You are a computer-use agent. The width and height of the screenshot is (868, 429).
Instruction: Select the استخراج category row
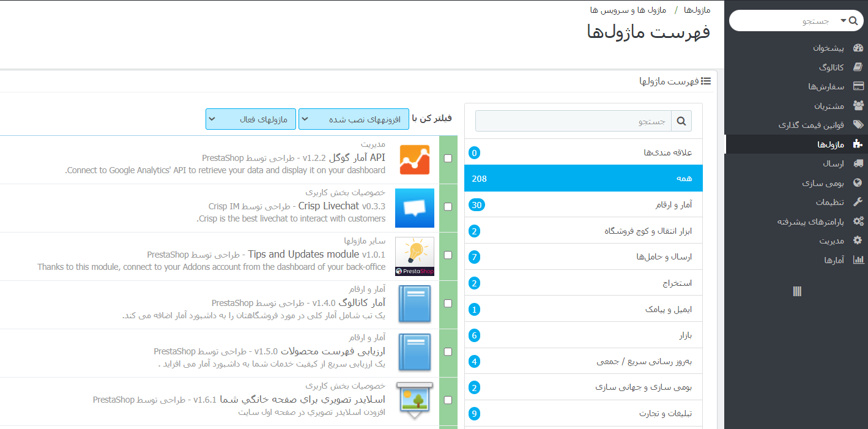[584, 283]
